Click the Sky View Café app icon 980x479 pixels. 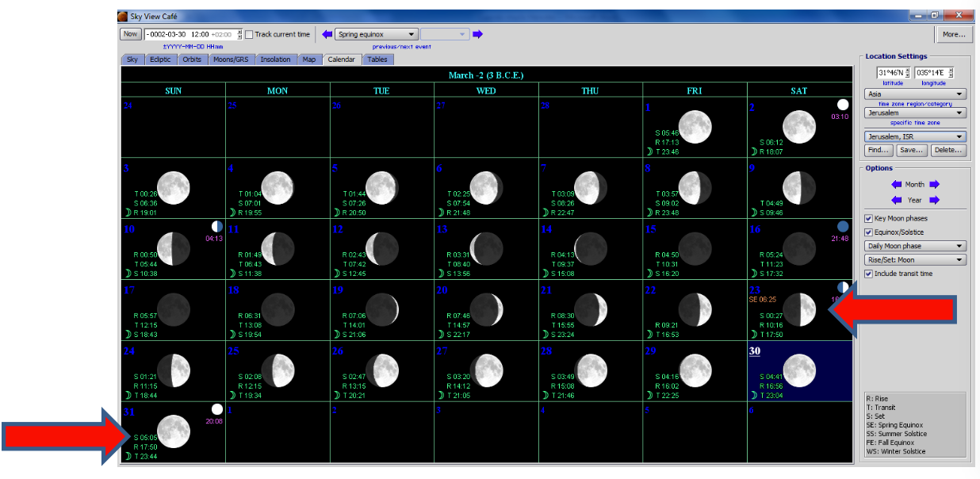(x=123, y=16)
